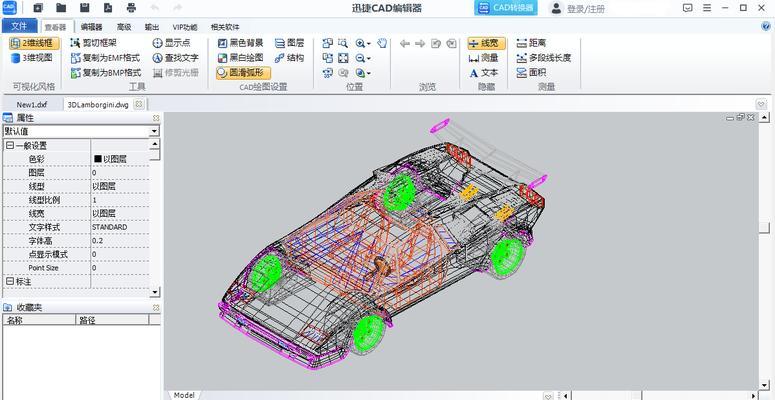Open the 默认值 combo box dropdown

tap(154, 131)
